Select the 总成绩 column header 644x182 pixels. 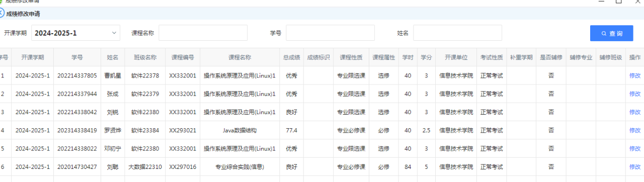[292, 57]
